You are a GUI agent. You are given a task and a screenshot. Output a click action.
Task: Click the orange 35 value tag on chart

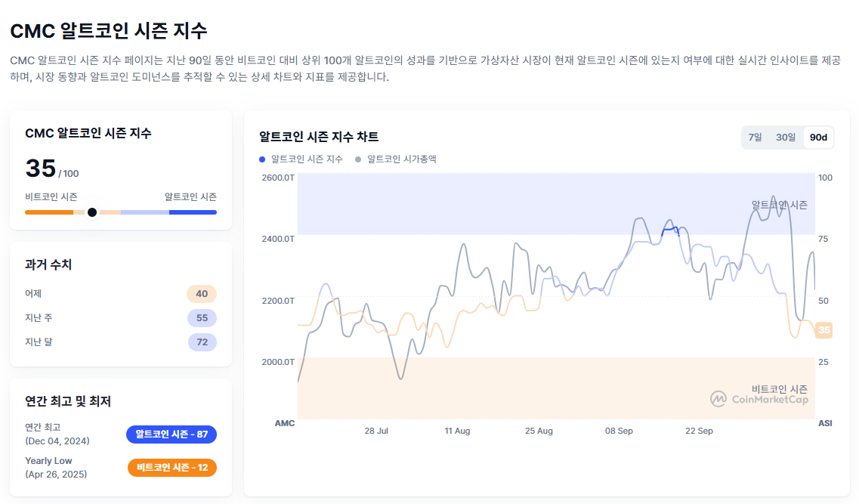click(x=823, y=330)
